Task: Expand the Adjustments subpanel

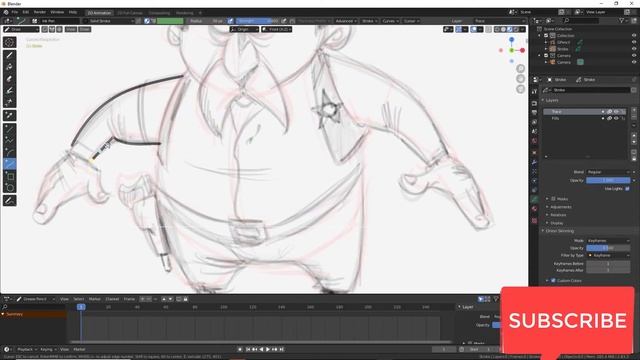Action: coord(547,207)
